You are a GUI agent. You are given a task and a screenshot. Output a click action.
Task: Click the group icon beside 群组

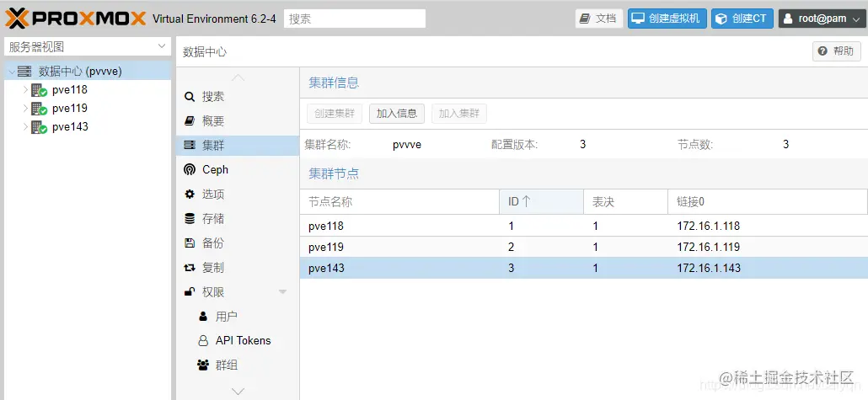(202, 365)
